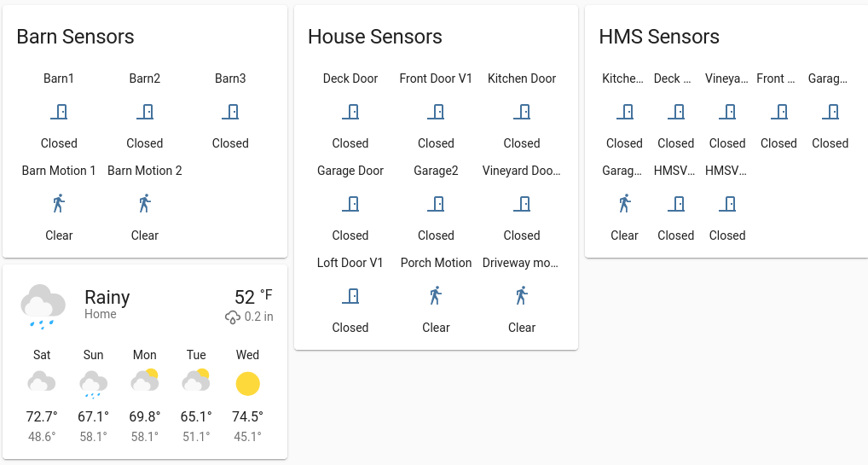868x465 pixels.
Task: Open the Sunday rainy forecast icon
Action: click(93, 384)
